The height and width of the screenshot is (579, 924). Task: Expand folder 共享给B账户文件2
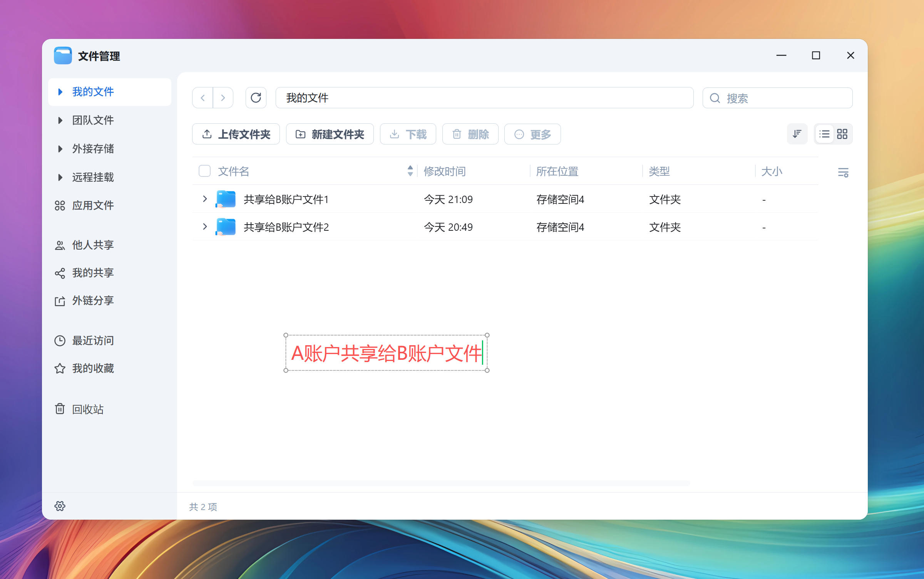pyautogui.click(x=204, y=227)
